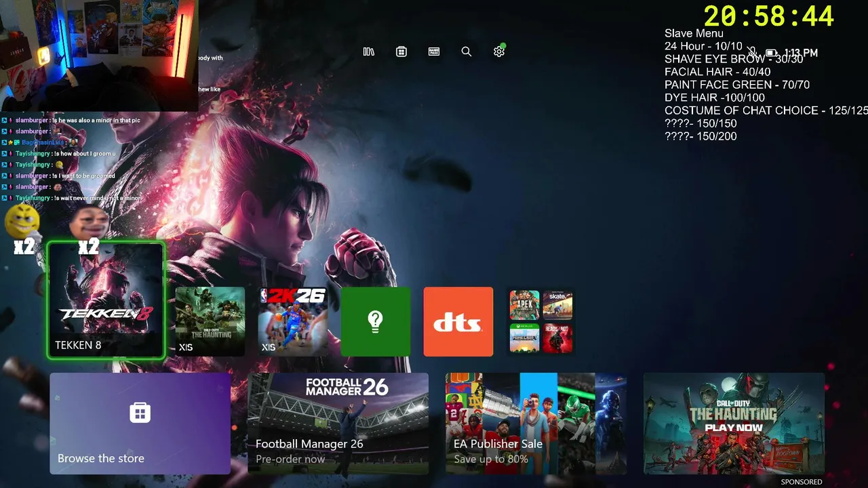Open My games & apps library icon
The height and width of the screenshot is (488, 868).
369,52
